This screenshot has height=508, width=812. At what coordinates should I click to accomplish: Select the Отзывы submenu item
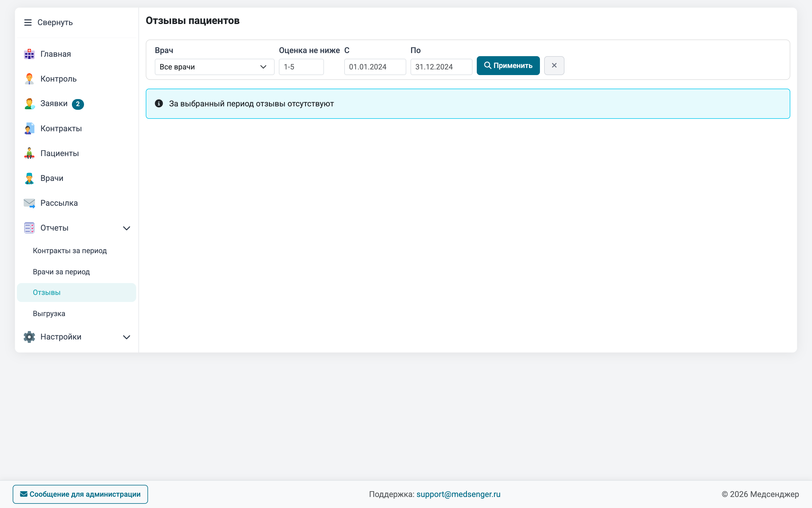coord(76,293)
